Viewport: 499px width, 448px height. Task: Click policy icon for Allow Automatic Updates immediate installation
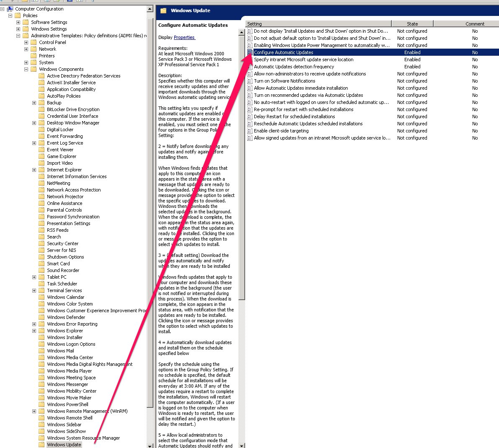[250, 88]
